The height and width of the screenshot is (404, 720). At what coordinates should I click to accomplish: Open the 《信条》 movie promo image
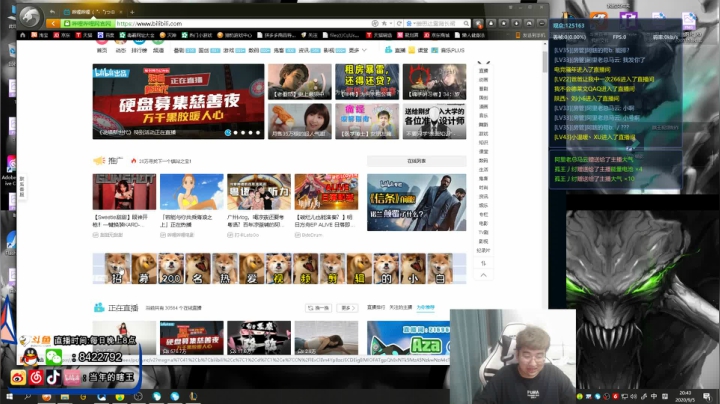[x=416, y=202]
